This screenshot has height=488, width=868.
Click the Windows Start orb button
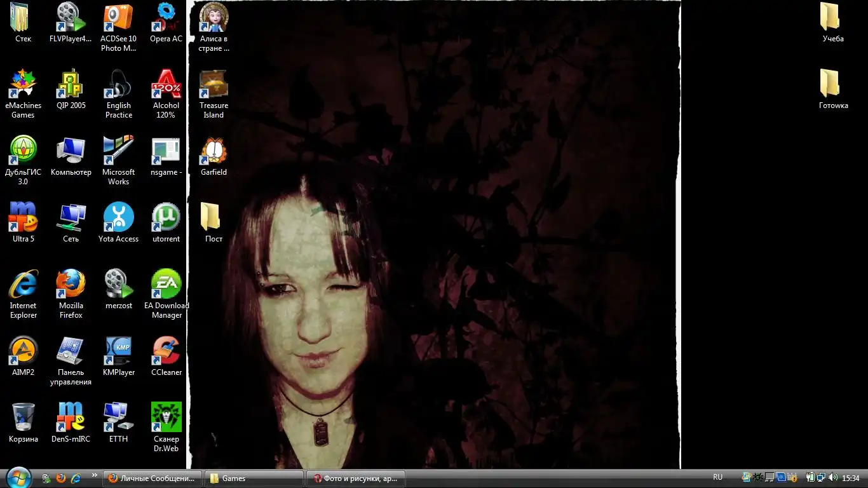[x=18, y=477]
